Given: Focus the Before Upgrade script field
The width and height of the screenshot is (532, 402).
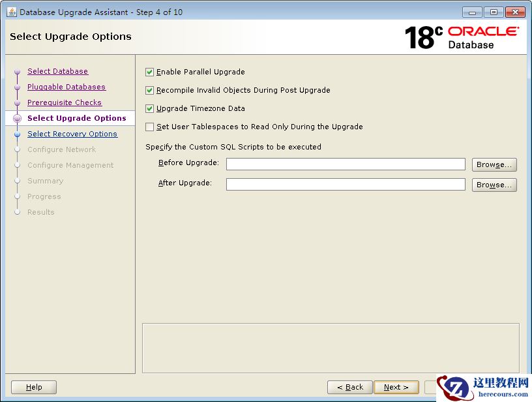Looking at the screenshot, I should point(346,164).
